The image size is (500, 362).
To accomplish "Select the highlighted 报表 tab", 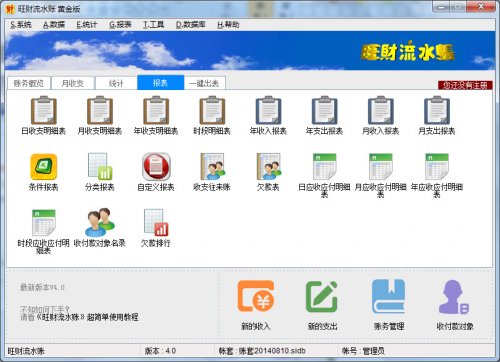I will click(x=160, y=83).
